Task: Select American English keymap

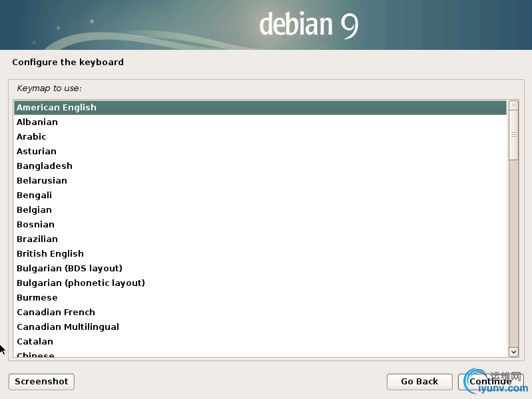Action: coord(260,108)
